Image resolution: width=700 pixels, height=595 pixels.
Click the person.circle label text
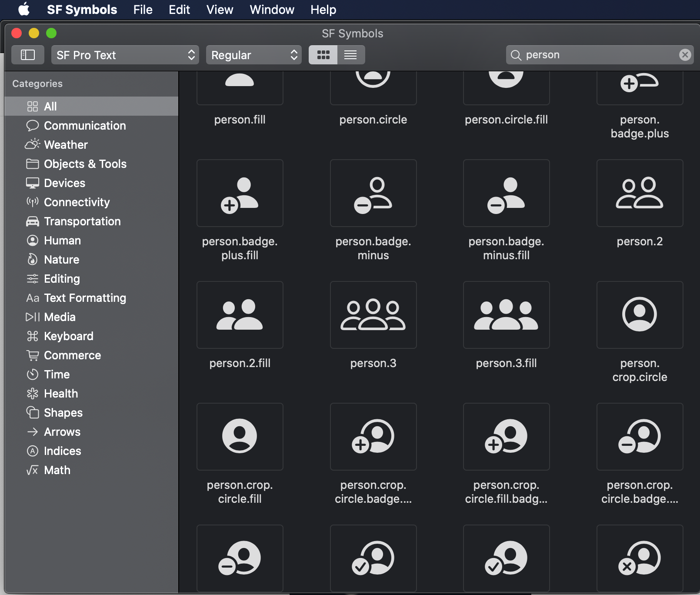pos(373,120)
